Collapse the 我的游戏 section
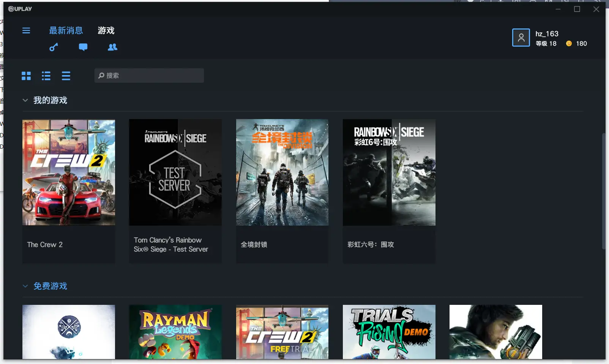The image size is (609, 364). (25, 100)
